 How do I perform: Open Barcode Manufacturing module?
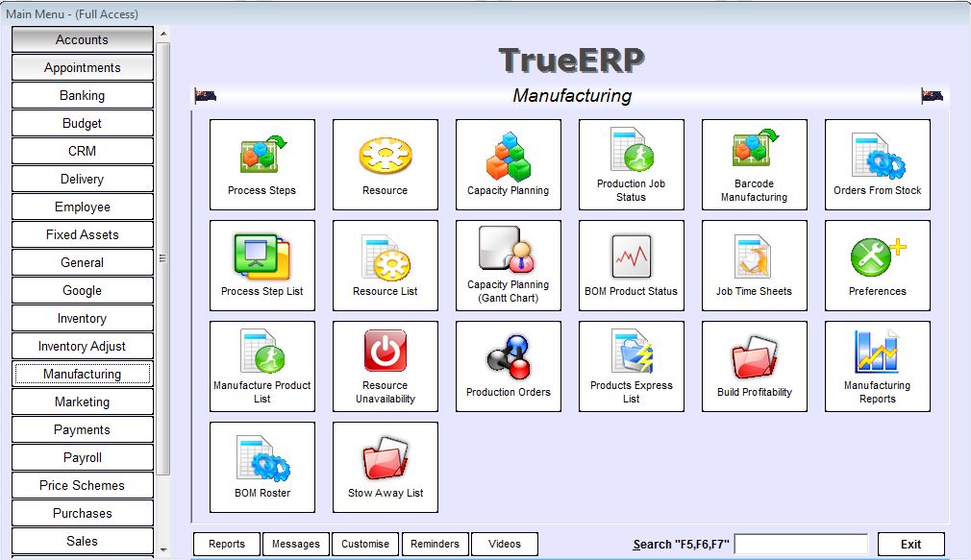click(x=754, y=164)
